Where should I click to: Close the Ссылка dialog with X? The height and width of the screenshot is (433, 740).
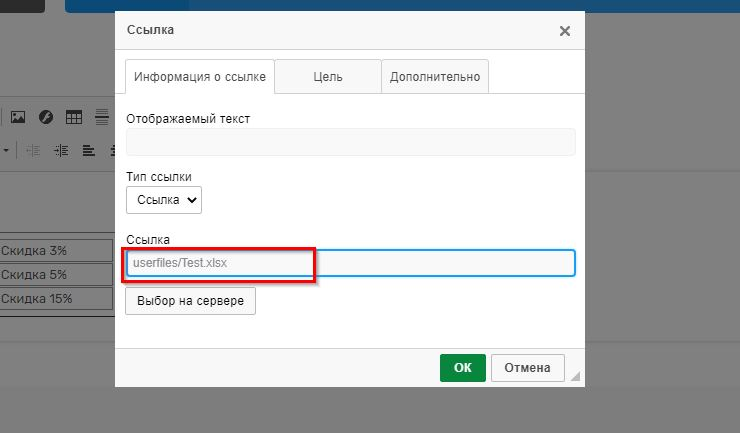[564, 31]
